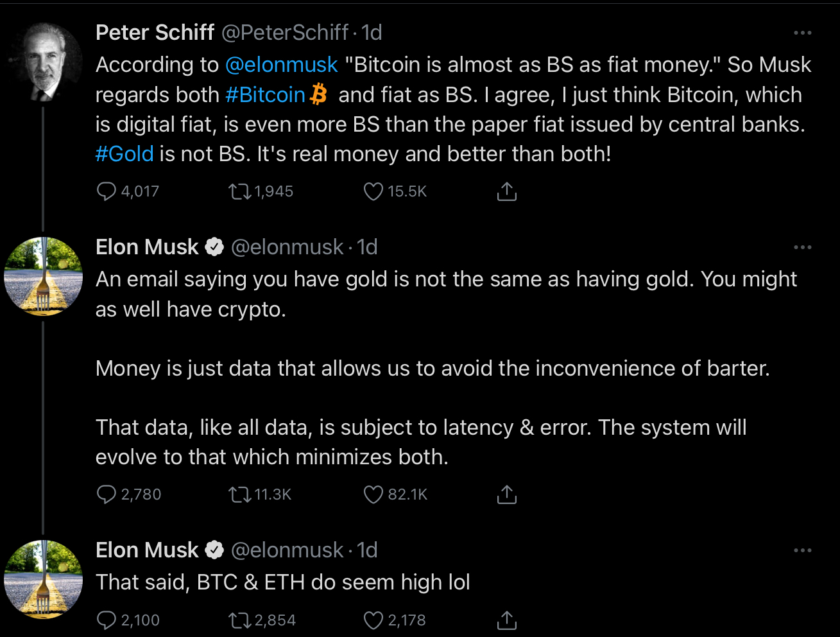Screen dimensions: 840x637
Task: Open Peter Schiff's profile picture
Action: click(44, 63)
